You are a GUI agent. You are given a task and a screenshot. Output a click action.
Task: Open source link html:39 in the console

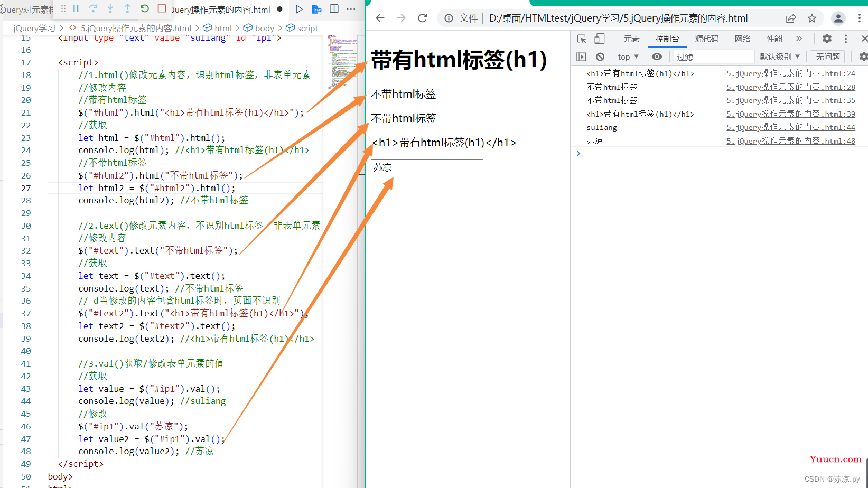(x=791, y=114)
